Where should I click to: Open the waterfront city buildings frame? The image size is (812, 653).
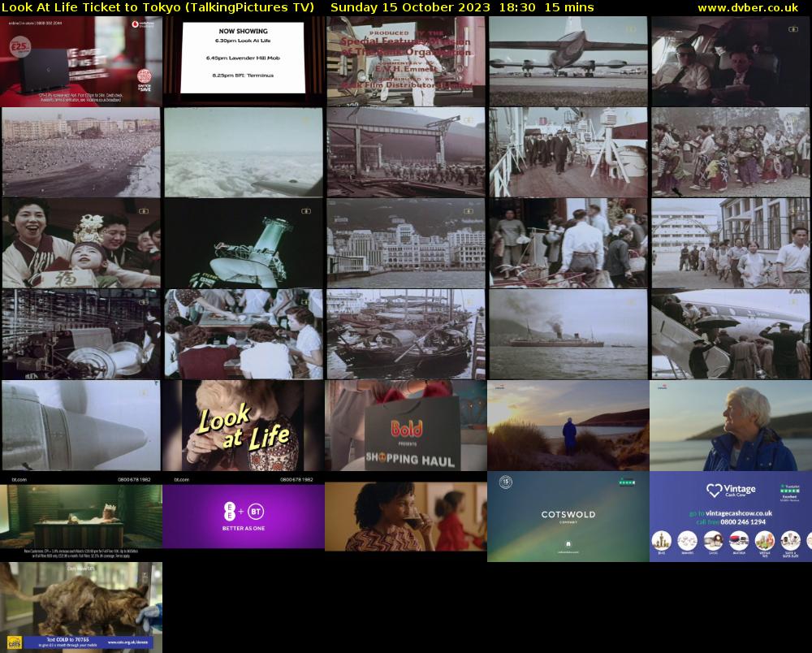[406, 244]
